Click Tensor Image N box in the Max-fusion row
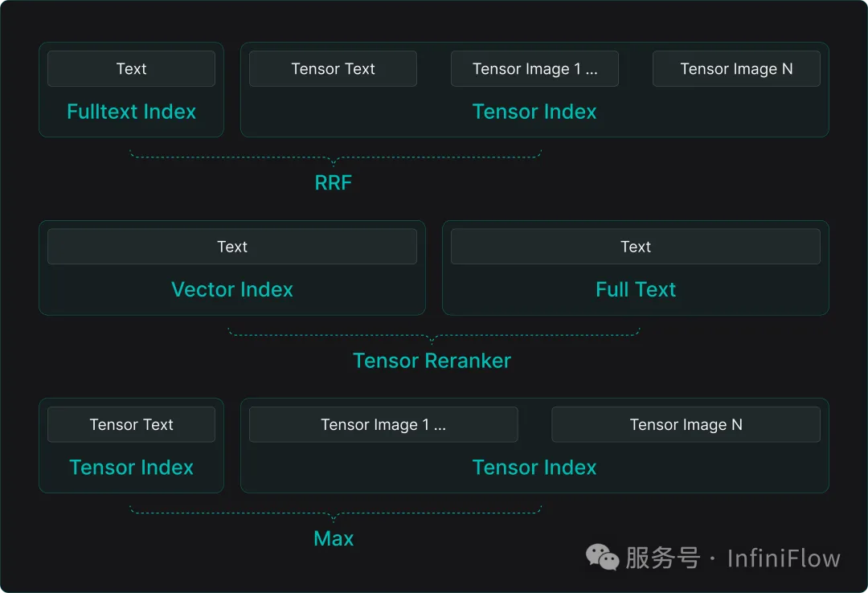This screenshot has height=593, width=868. (x=686, y=425)
